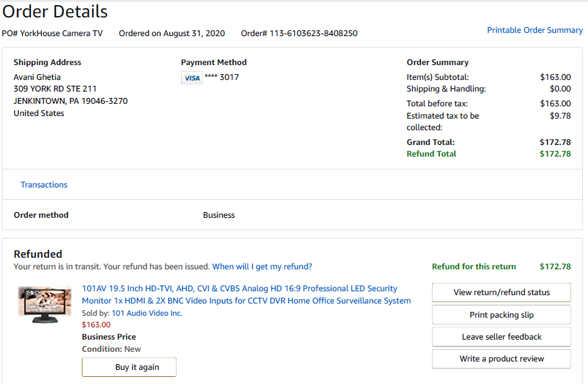Viewport: 588px width, 384px height.
Task: Click the security monitor product thumbnail
Action: (44, 305)
